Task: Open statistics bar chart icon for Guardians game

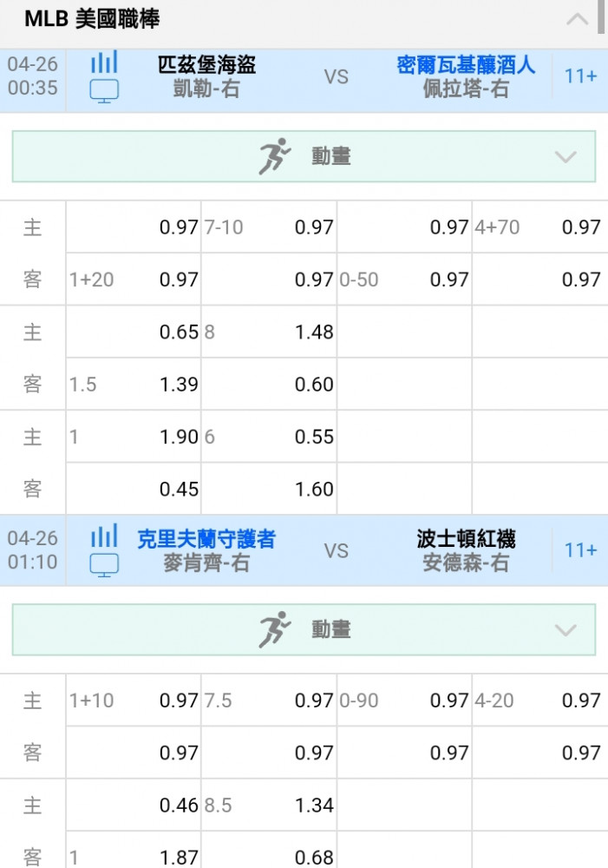Action: [x=104, y=536]
